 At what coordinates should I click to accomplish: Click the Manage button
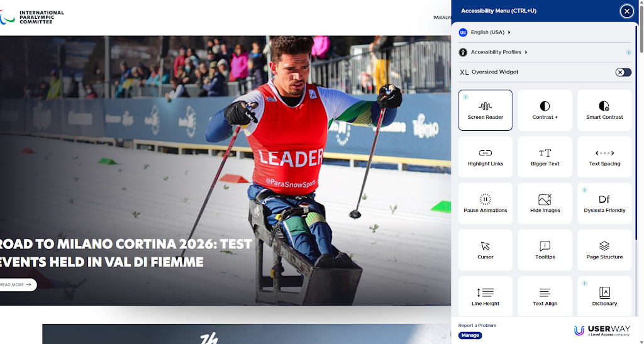[470, 335]
